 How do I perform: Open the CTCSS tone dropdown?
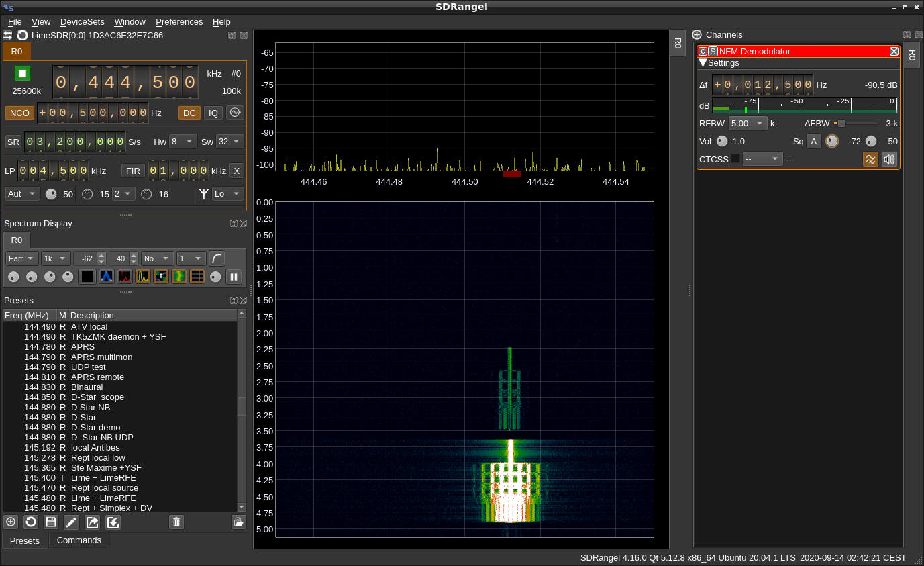tap(763, 159)
